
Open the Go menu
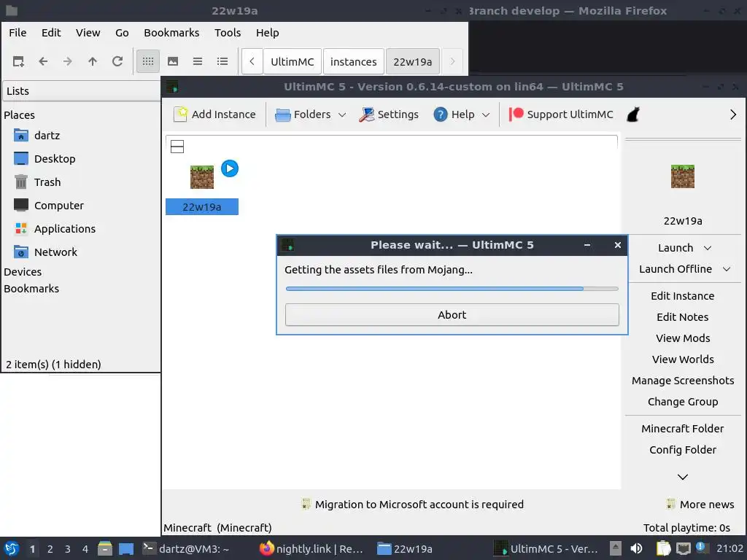coord(122,33)
